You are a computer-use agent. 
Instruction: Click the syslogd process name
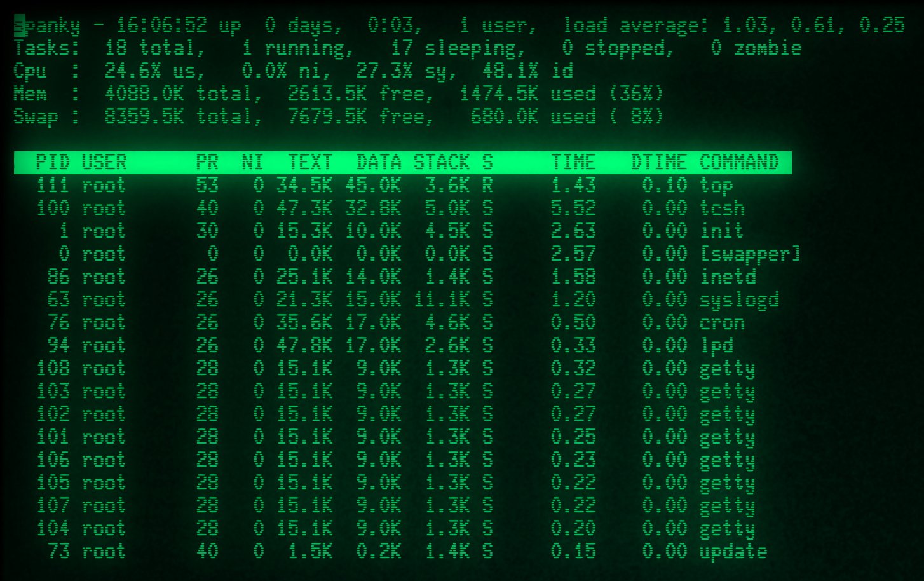[739, 300]
